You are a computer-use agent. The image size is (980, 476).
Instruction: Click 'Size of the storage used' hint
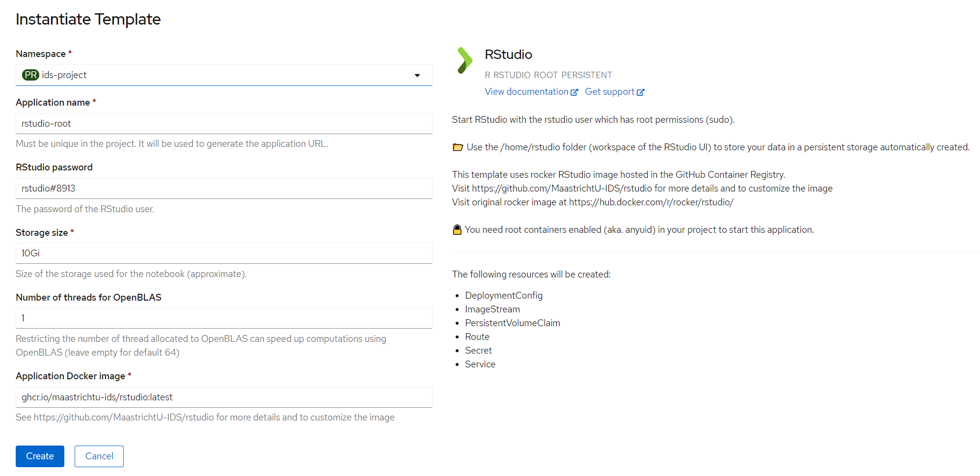coord(131,274)
